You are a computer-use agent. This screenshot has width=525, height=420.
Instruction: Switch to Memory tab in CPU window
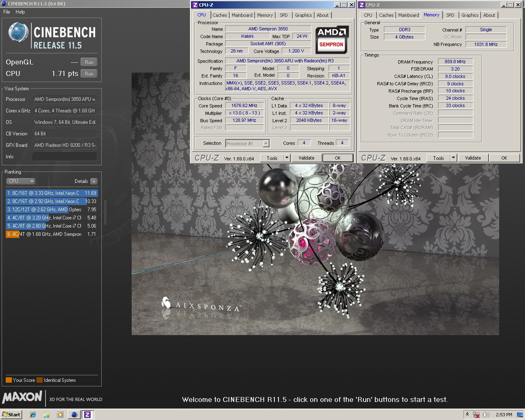(265, 15)
